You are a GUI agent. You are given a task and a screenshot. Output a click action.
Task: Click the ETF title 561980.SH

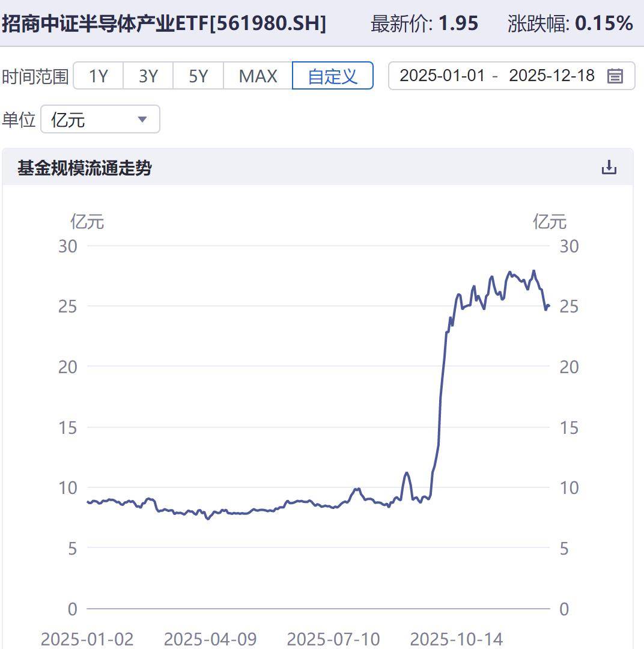163,23
